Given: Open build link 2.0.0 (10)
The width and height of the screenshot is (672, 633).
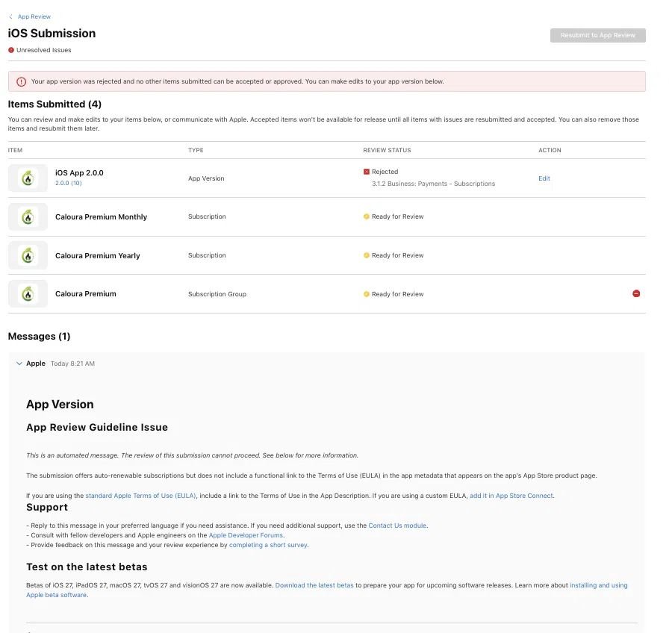Looking at the screenshot, I should pos(68,183).
